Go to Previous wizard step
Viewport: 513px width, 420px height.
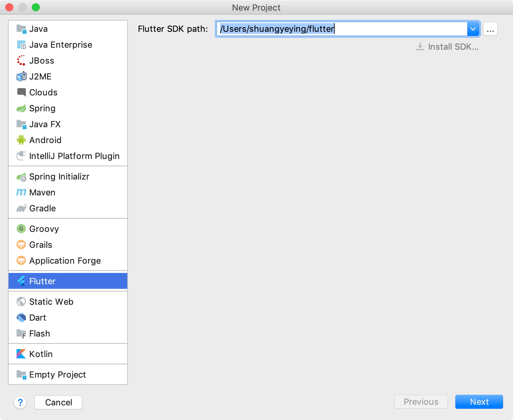pos(421,402)
